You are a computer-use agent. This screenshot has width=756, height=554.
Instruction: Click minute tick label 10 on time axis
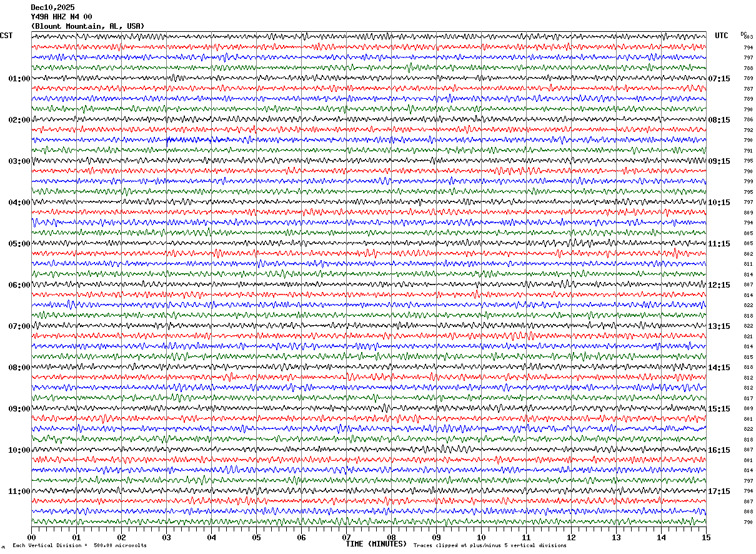click(x=481, y=537)
